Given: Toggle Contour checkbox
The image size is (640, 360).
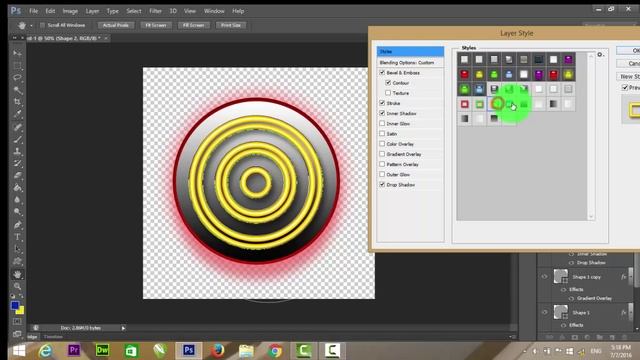Looking at the screenshot, I should pos(388,82).
